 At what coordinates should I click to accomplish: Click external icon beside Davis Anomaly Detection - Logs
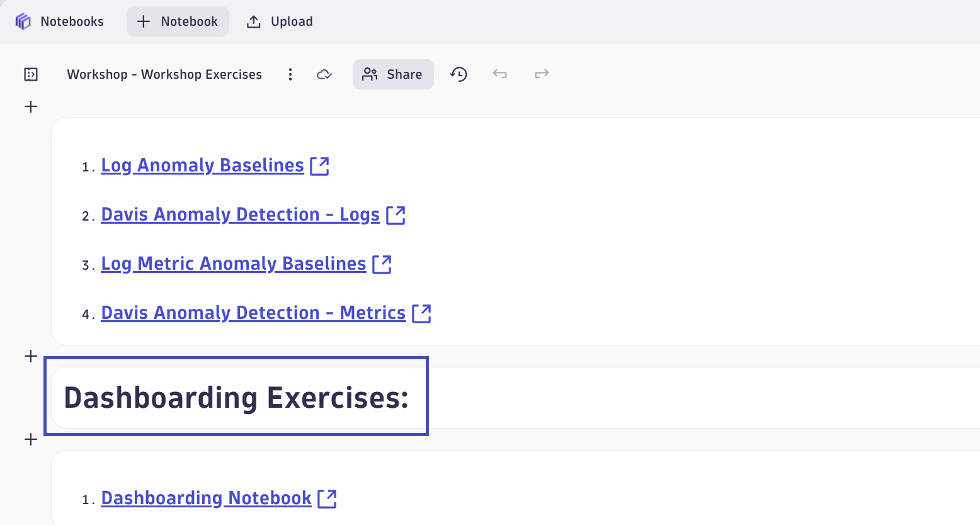coord(396,215)
